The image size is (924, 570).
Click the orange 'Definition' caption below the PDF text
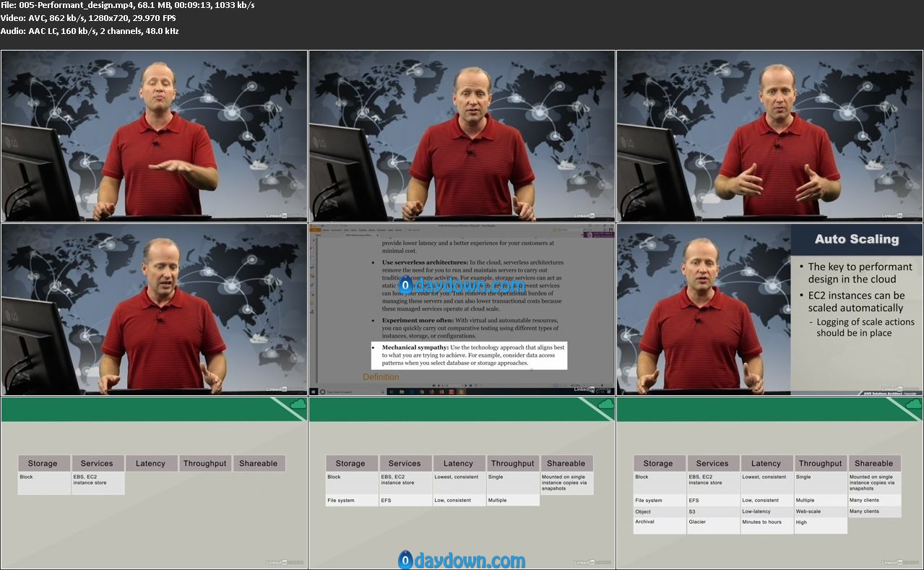coord(381,376)
